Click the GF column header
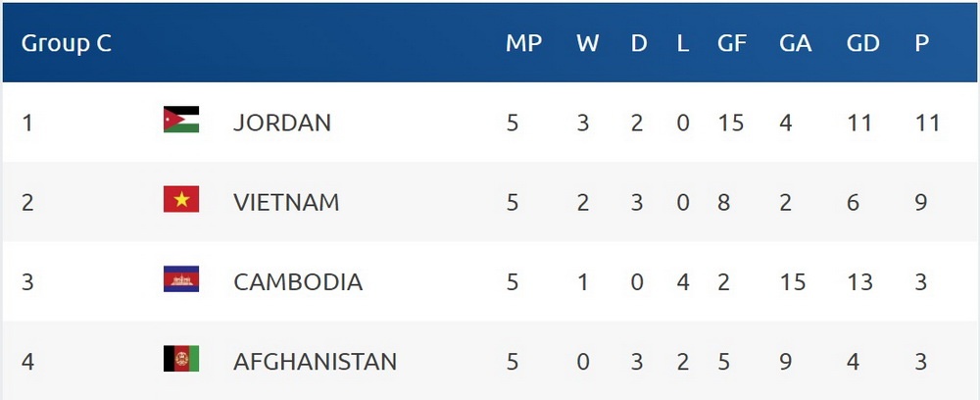980x400 pixels. (731, 44)
